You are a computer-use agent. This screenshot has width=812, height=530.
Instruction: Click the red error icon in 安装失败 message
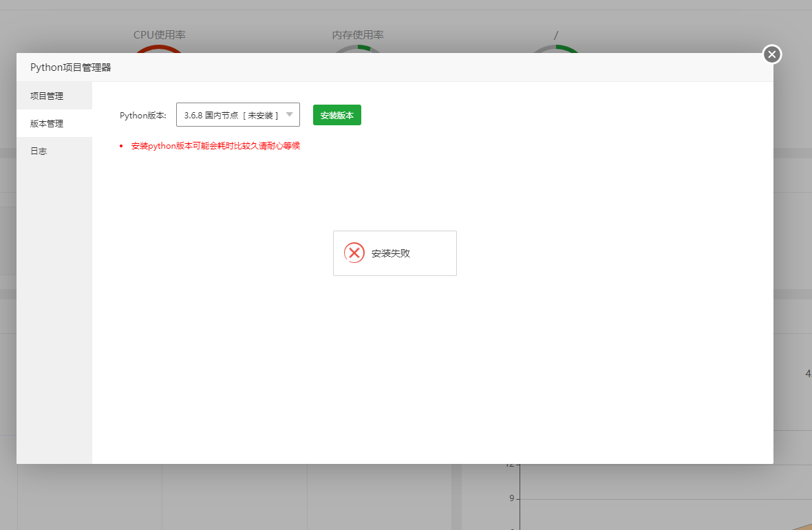click(x=354, y=253)
